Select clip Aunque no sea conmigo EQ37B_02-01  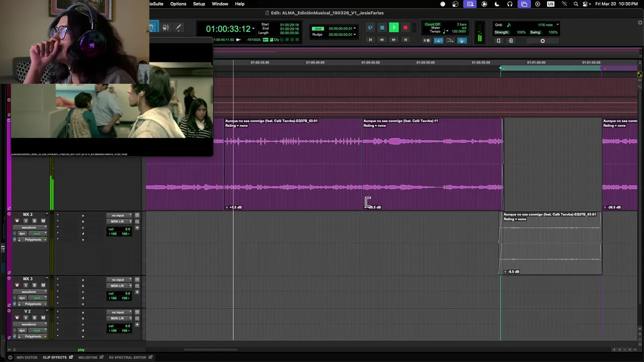click(x=293, y=164)
